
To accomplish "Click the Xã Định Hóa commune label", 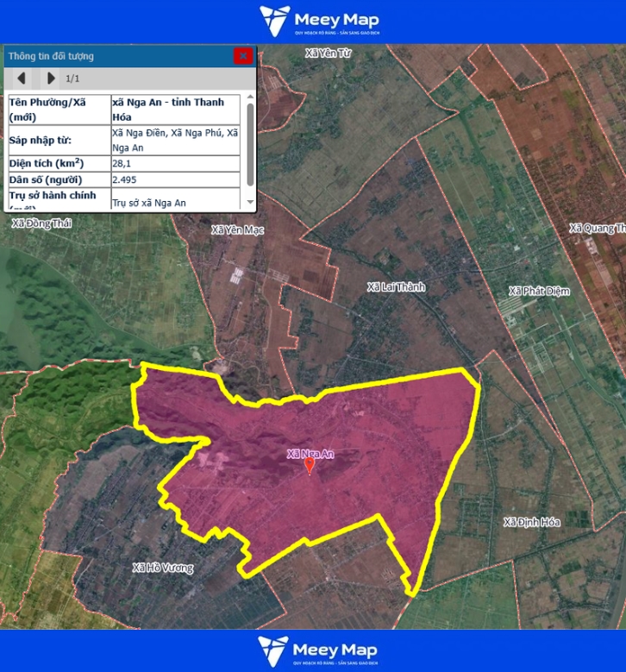I will (x=531, y=523).
